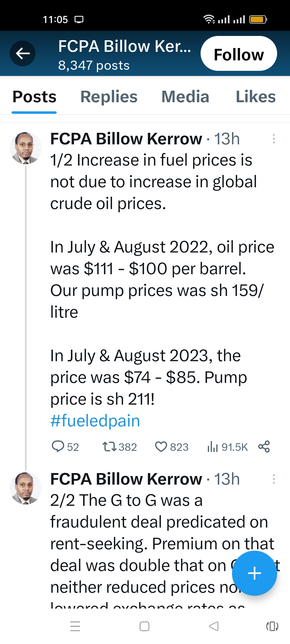290x644 pixels.
Task: Open more options for 2/2 post
Action: click(274, 479)
